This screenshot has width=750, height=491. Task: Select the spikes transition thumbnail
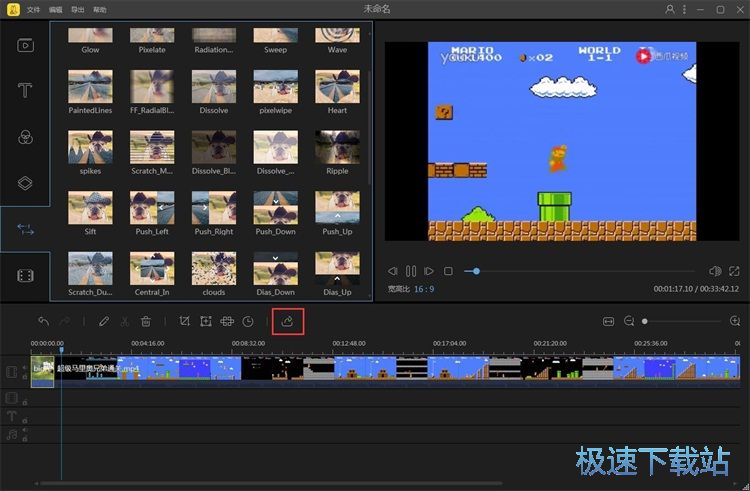(90, 147)
